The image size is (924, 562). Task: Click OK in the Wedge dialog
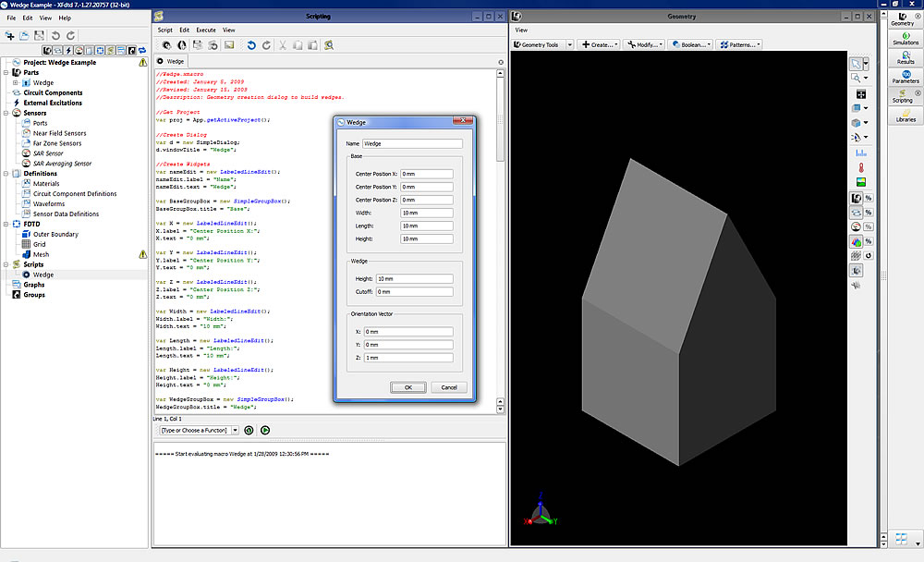[407, 387]
